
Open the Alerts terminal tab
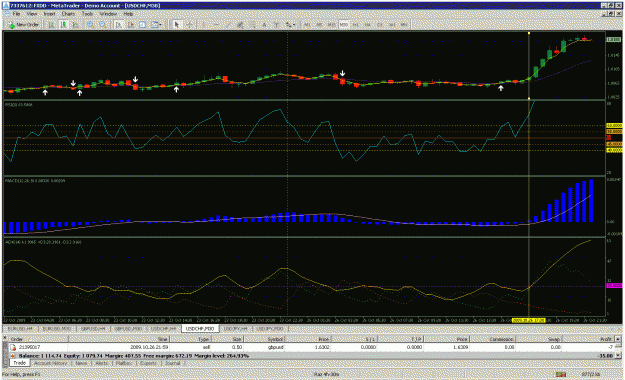click(x=102, y=364)
